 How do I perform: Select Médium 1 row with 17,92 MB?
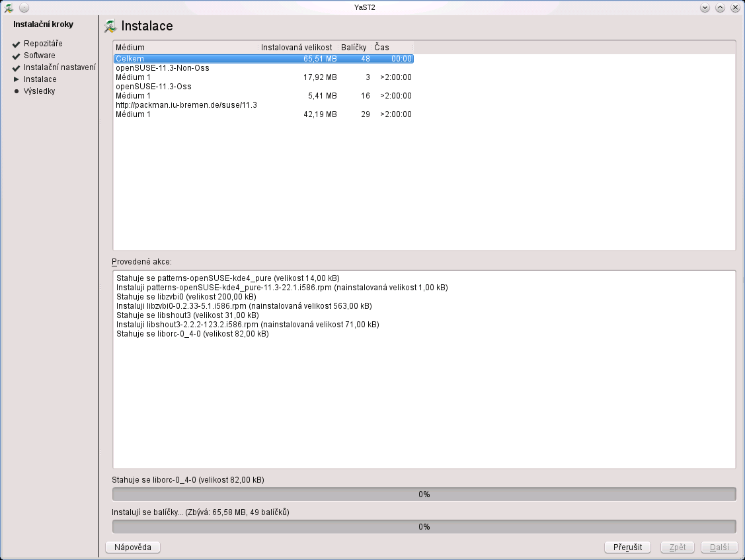pyautogui.click(x=264, y=77)
